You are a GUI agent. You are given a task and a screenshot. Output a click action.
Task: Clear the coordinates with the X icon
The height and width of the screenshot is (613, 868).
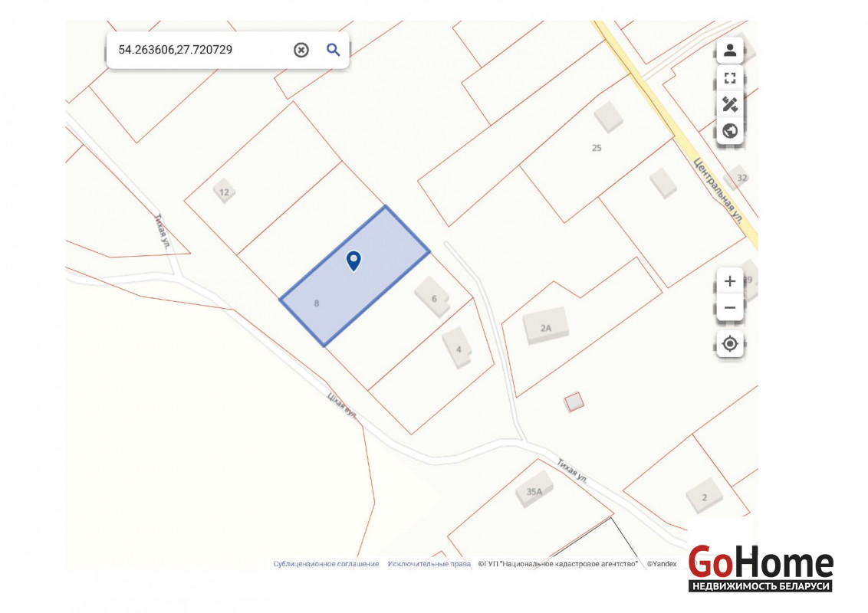coord(301,50)
